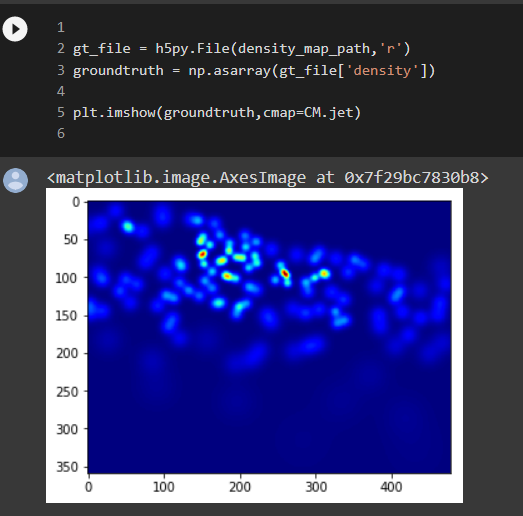Click the matplotlib AxesImage output text
Viewport: 523px width, 516px height.
268,177
